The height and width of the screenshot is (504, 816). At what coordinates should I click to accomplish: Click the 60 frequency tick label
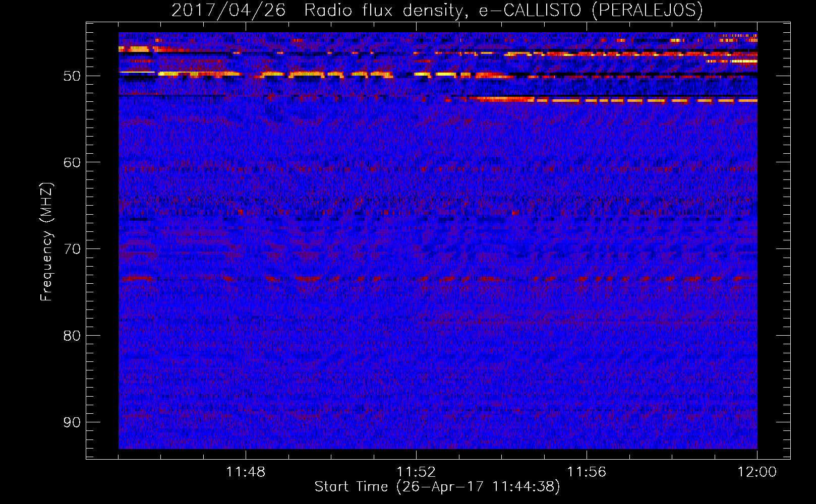[72, 162]
